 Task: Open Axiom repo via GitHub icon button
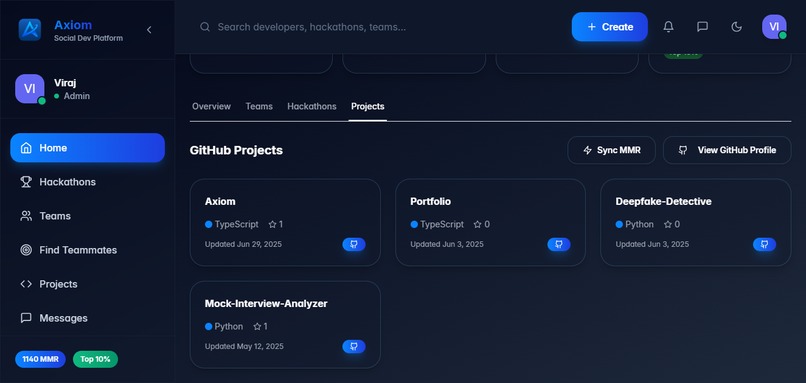354,244
